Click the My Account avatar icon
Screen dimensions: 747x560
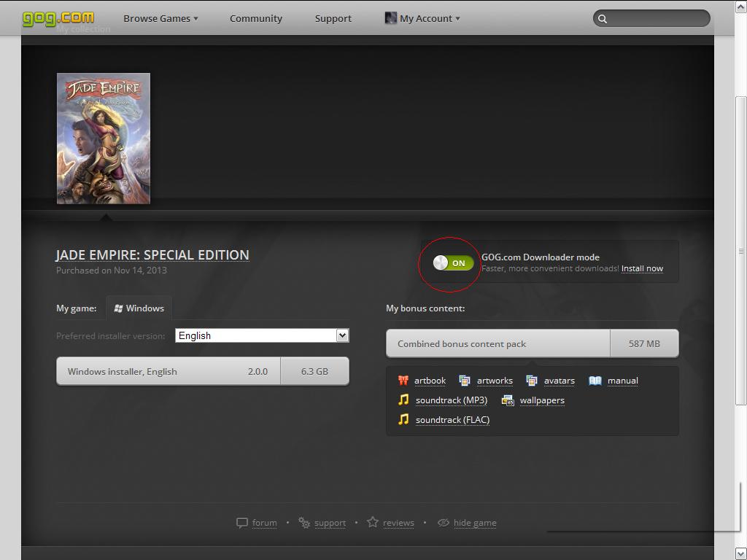click(x=391, y=18)
